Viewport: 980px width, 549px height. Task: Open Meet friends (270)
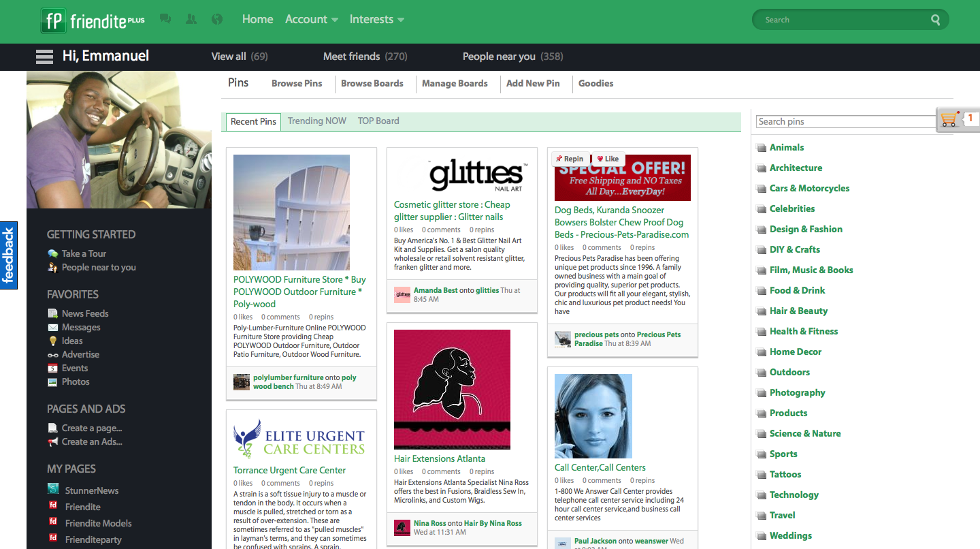point(365,57)
